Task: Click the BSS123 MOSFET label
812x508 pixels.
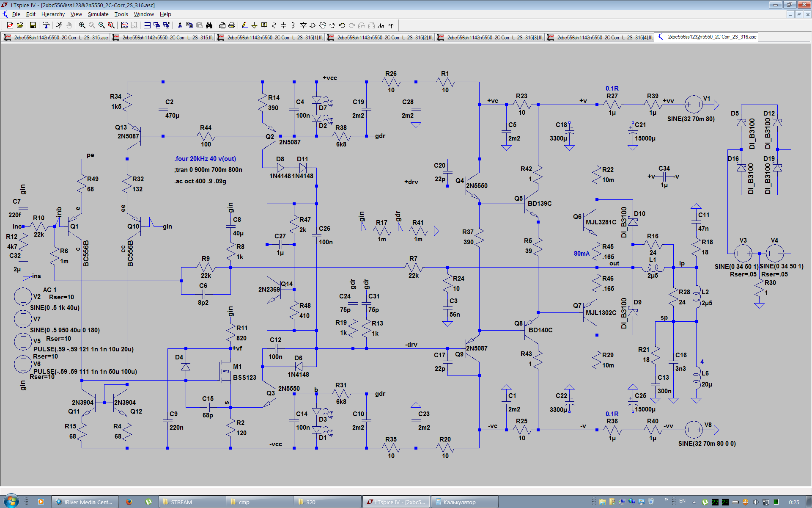Action: [x=244, y=378]
